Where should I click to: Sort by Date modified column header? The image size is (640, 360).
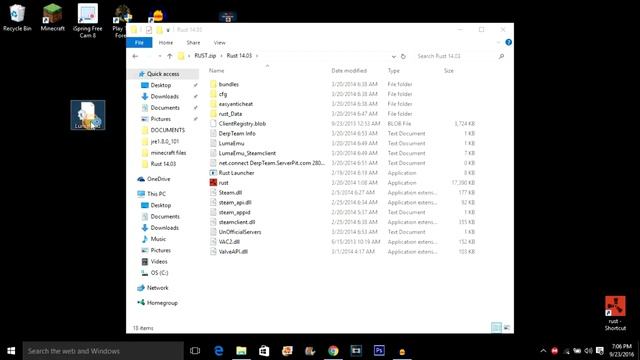tap(349, 71)
